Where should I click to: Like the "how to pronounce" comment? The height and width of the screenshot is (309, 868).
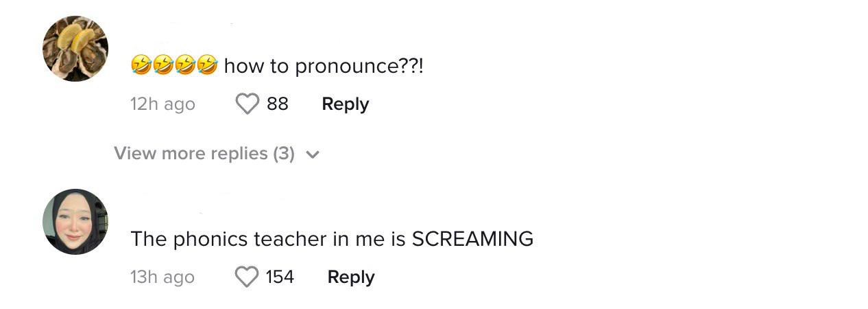pyautogui.click(x=247, y=104)
